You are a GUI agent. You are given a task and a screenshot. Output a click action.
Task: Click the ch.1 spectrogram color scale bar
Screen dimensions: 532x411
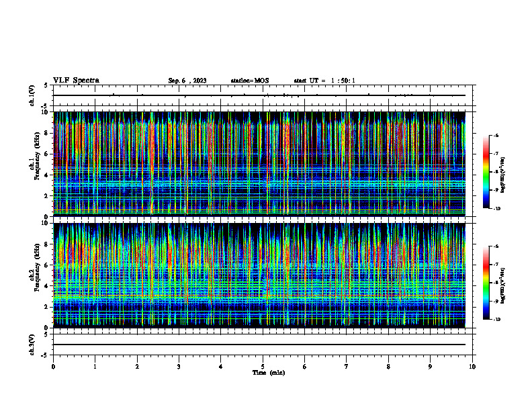click(486, 172)
